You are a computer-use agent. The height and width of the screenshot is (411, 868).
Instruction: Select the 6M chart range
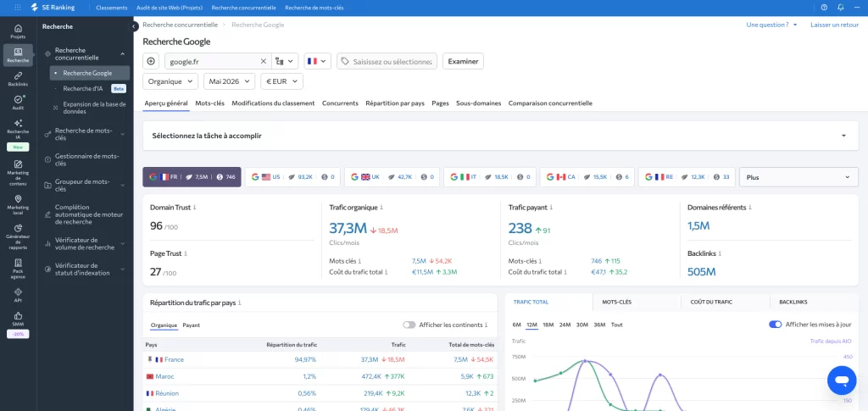click(x=516, y=325)
